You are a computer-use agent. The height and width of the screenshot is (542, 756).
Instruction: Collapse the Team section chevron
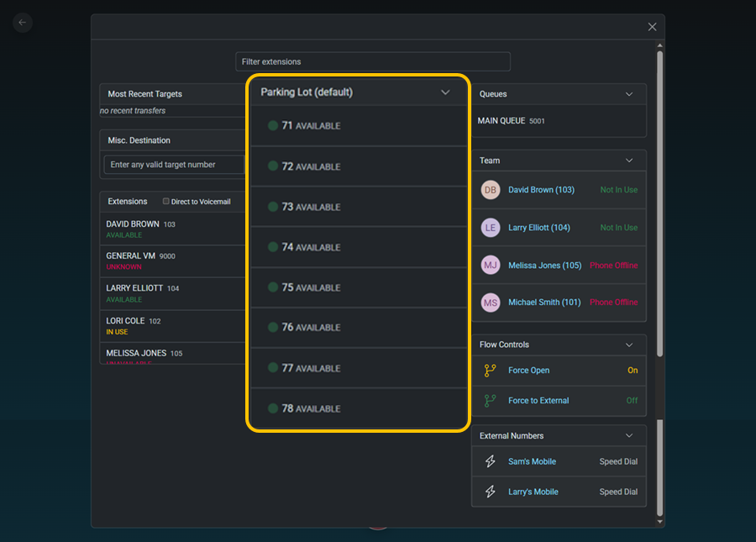coord(629,160)
